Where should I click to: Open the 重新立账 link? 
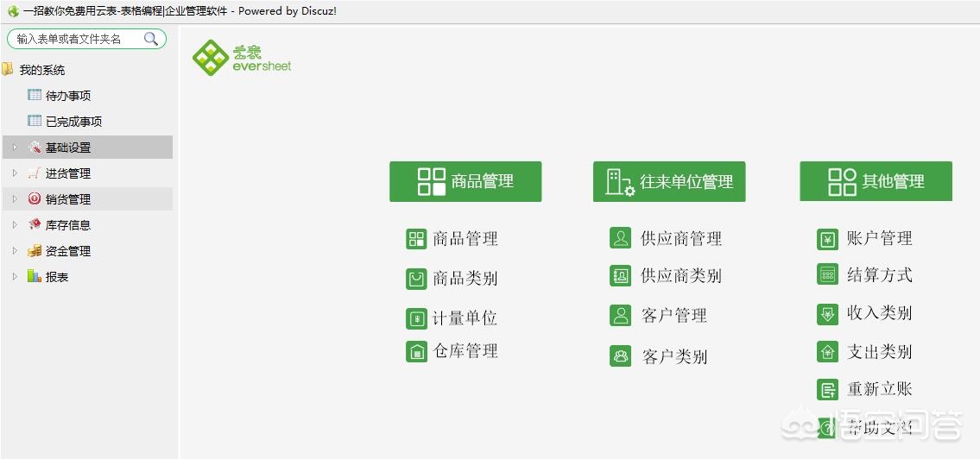(x=879, y=390)
